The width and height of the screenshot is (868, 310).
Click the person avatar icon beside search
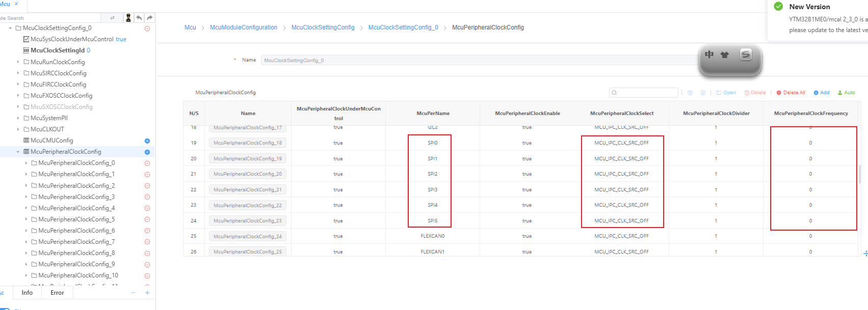pos(128,18)
